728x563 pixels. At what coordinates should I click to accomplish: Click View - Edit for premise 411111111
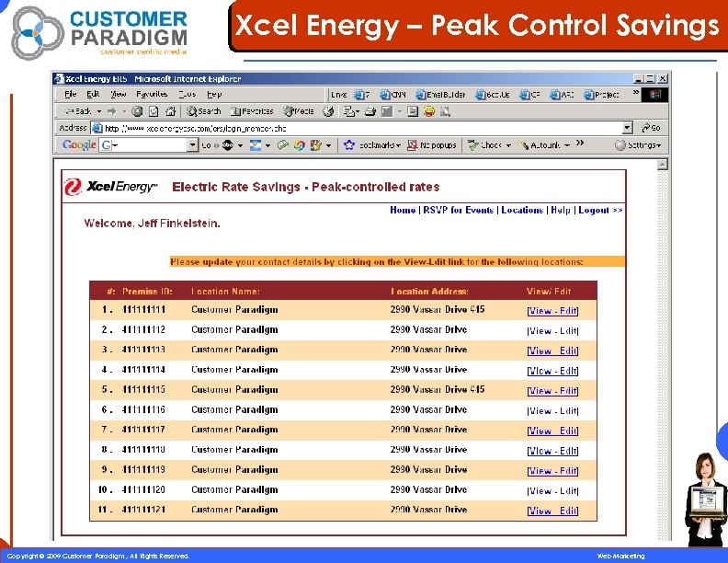pyautogui.click(x=552, y=311)
